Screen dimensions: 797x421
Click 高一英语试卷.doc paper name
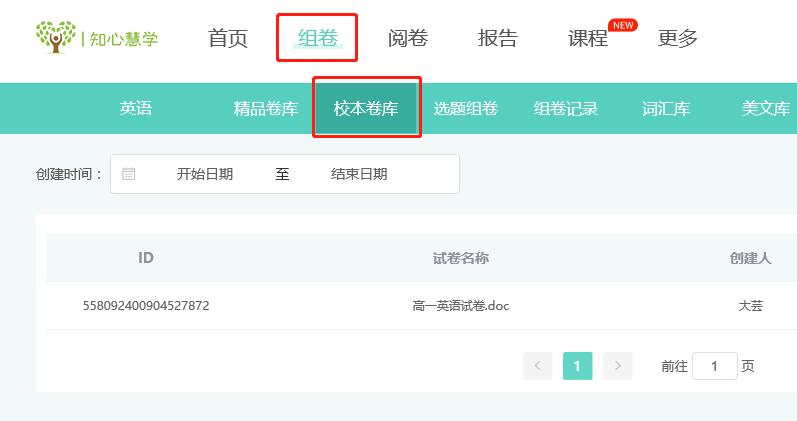tap(461, 306)
